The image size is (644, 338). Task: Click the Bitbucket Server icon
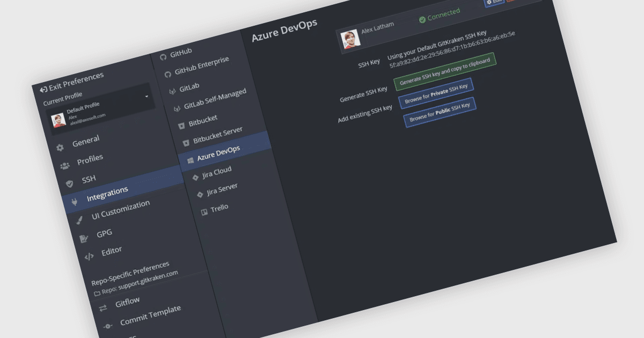click(186, 143)
